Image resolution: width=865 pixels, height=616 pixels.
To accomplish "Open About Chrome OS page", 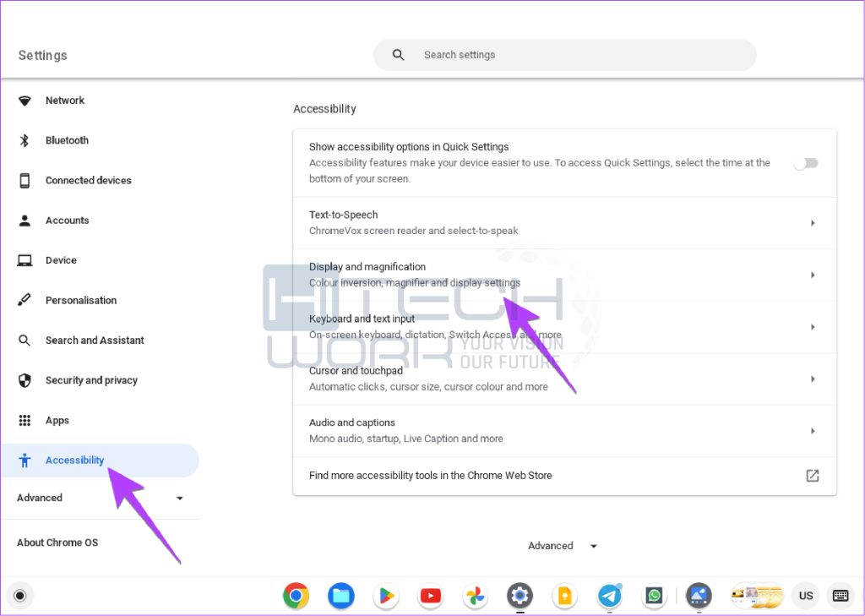I will click(x=57, y=542).
